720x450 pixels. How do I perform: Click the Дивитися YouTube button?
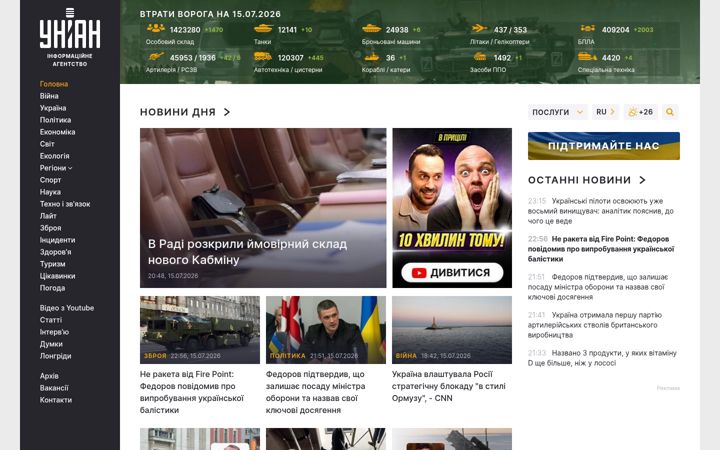[452, 273]
